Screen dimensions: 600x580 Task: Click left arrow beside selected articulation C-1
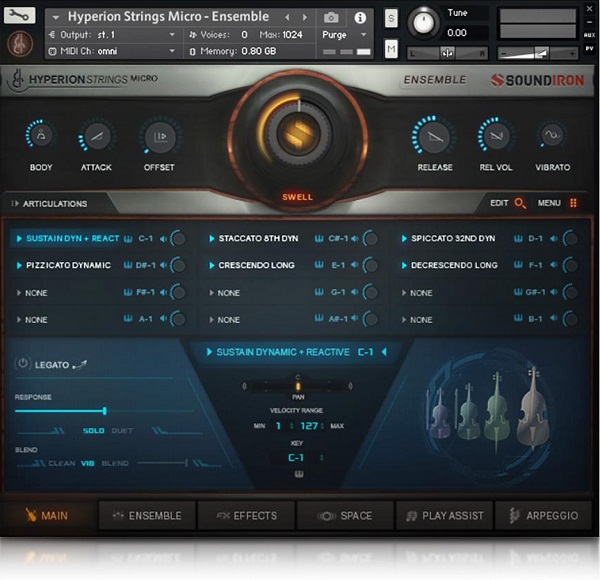[384, 352]
